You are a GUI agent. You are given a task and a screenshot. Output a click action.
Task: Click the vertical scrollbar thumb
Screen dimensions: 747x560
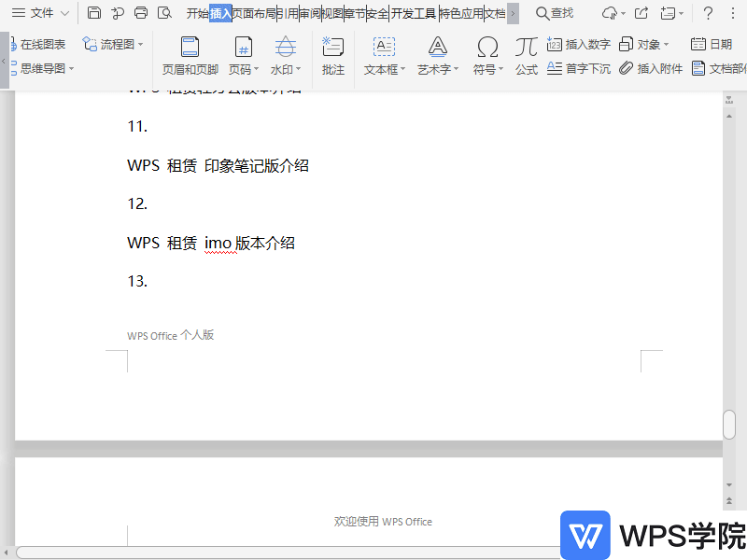(x=729, y=424)
